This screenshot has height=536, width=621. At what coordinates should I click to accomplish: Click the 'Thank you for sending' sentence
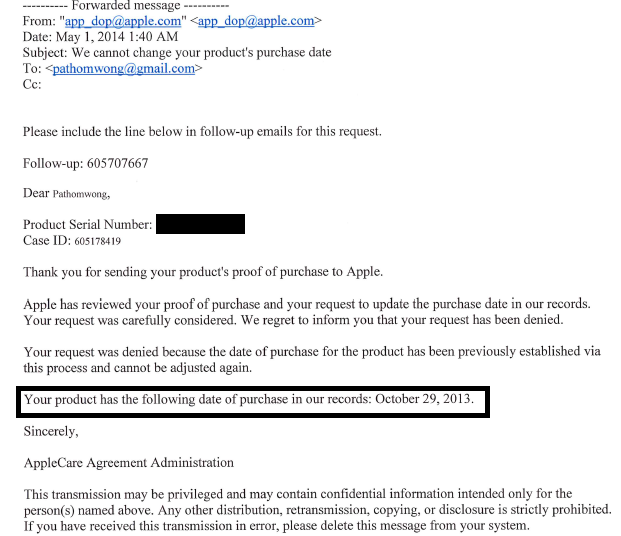203,272
